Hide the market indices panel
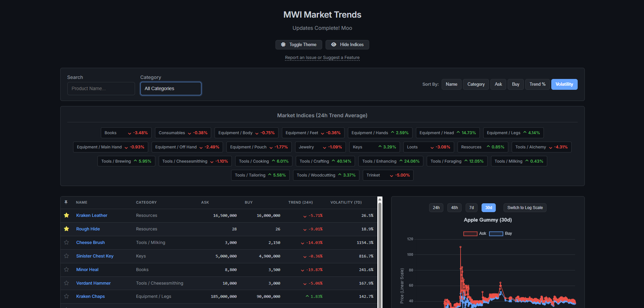The height and width of the screenshot is (308, 644). tap(347, 45)
